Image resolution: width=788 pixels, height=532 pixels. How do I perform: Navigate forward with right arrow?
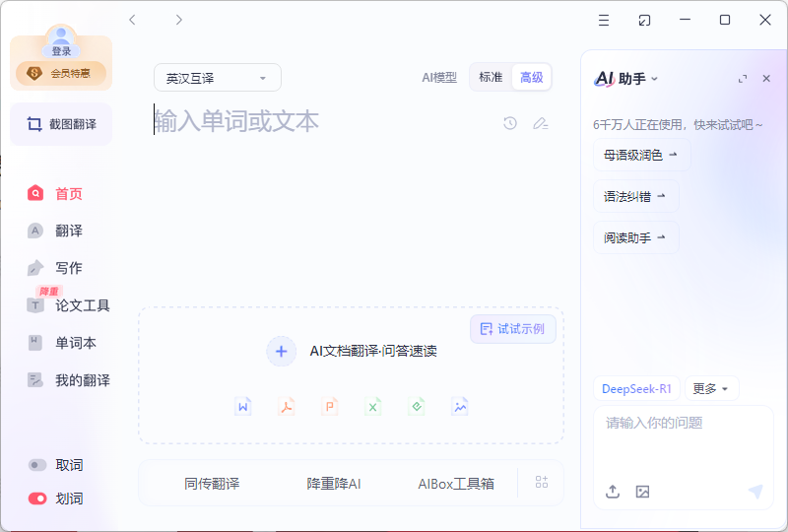tap(179, 20)
